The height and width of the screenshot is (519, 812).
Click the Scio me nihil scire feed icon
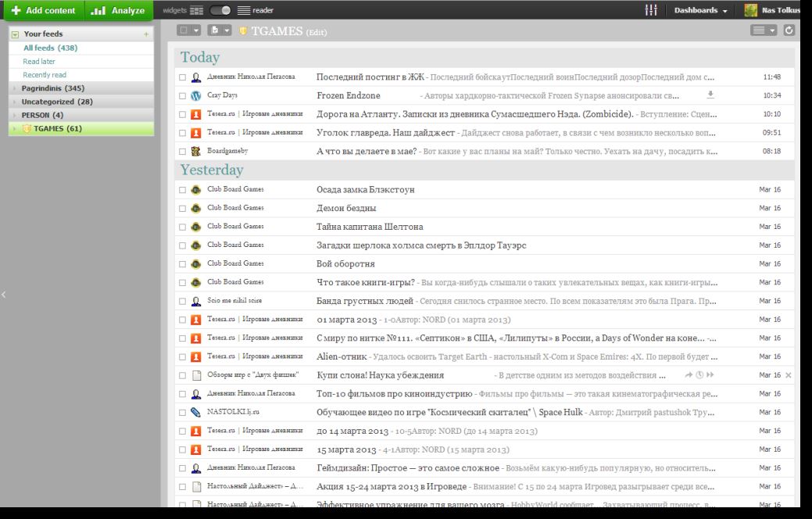[x=195, y=301]
